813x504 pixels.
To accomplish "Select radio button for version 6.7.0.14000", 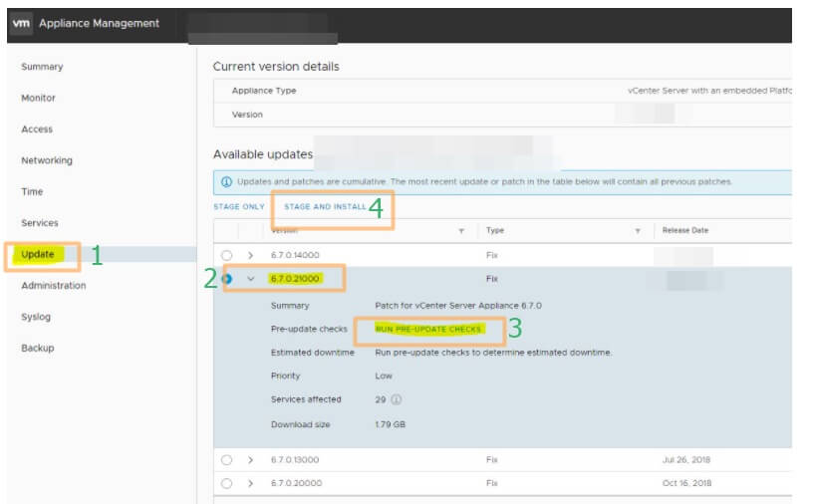I will tap(227, 255).
